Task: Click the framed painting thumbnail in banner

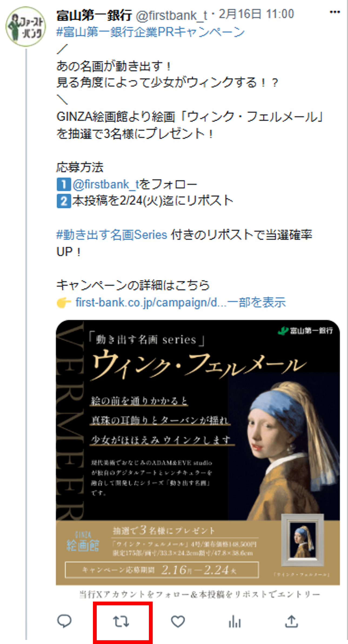Action: coord(303,540)
